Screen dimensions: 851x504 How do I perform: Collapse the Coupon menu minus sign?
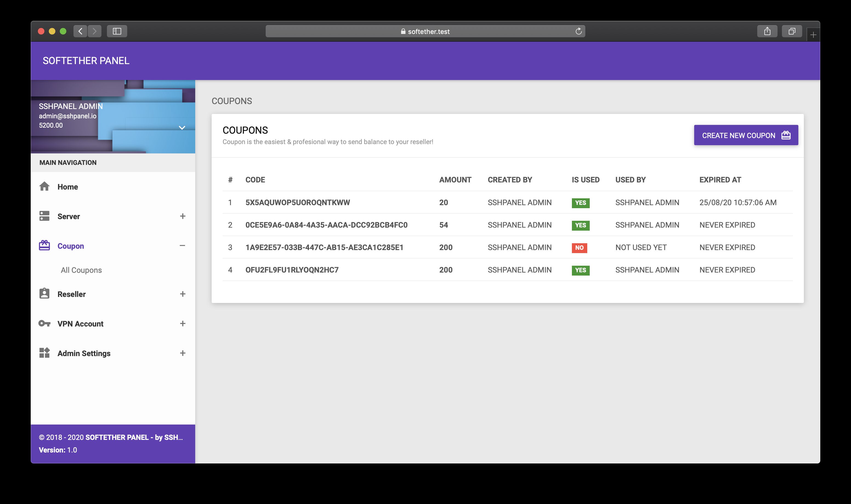(x=183, y=245)
